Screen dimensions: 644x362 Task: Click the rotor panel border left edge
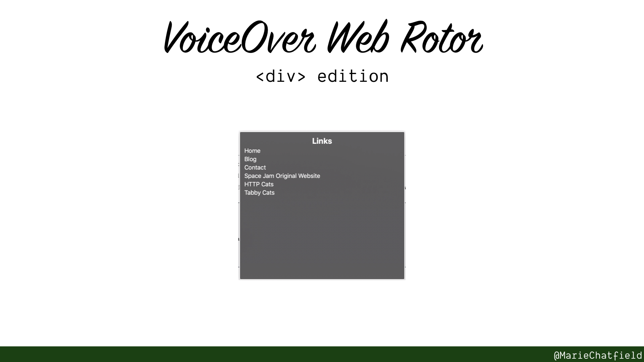point(240,205)
